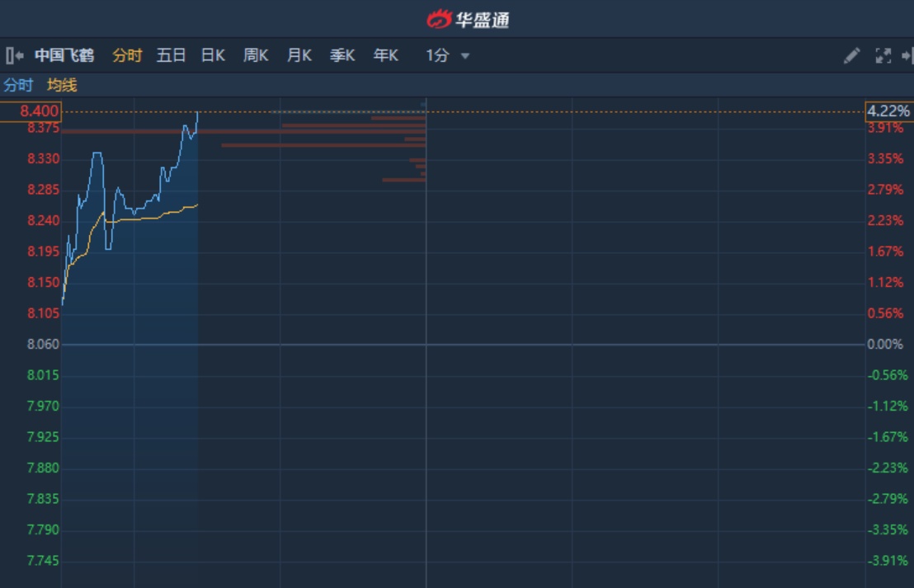Screen dimensions: 914x588
Task: Click the 4.22% change label
Action: coord(889,111)
